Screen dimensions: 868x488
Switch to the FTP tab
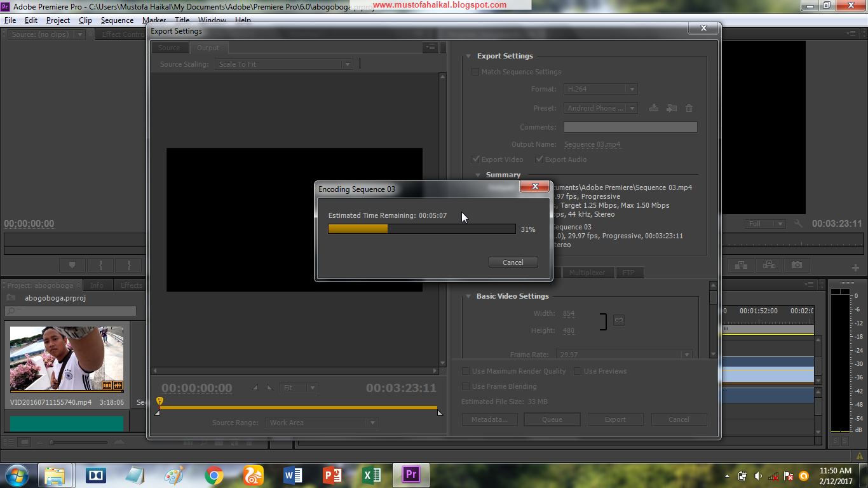point(628,273)
